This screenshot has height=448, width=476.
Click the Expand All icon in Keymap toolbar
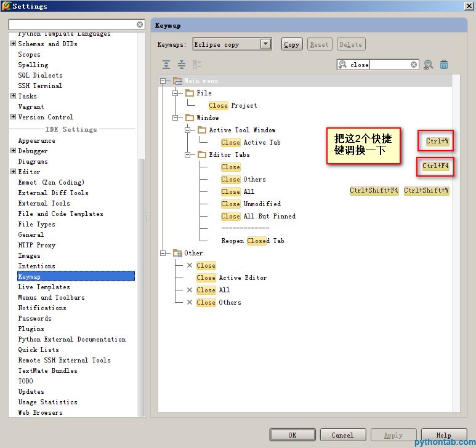(166, 64)
